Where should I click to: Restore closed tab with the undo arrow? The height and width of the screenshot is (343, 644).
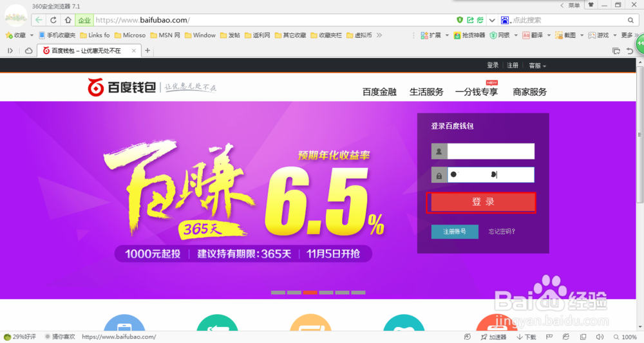pyautogui.click(x=630, y=50)
